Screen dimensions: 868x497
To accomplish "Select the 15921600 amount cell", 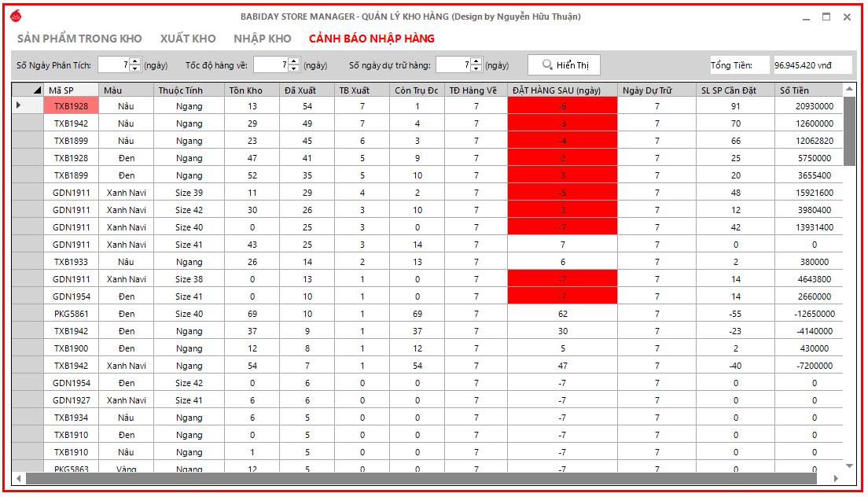I will pyautogui.click(x=808, y=193).
